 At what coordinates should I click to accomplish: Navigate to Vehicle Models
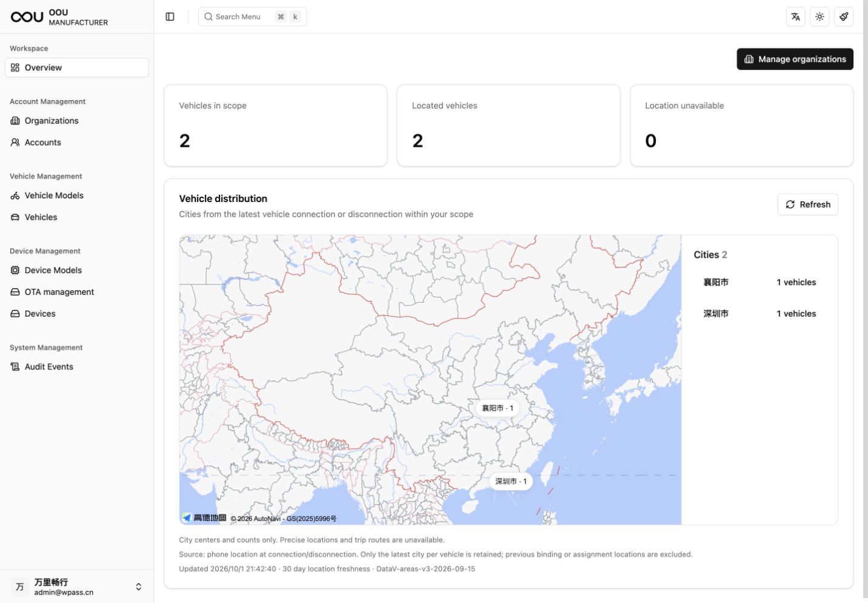[76, 195]
